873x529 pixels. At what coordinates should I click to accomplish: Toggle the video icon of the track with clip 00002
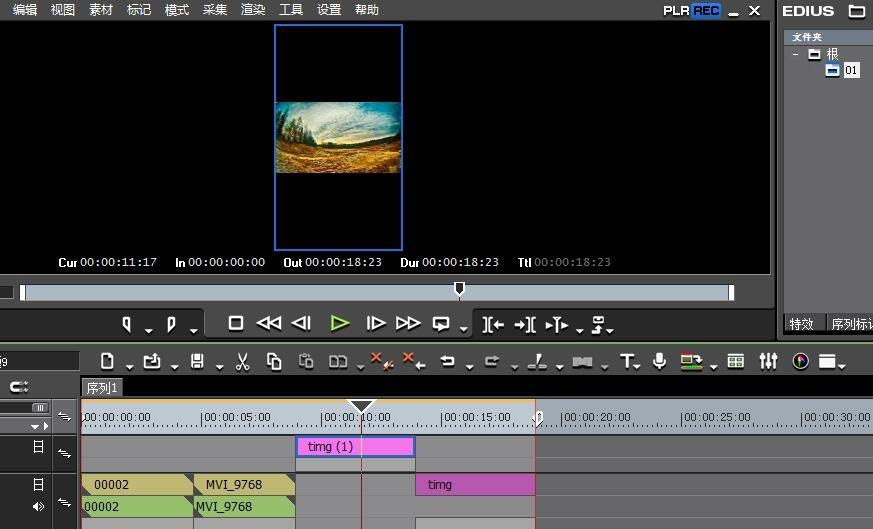point(38,484)
